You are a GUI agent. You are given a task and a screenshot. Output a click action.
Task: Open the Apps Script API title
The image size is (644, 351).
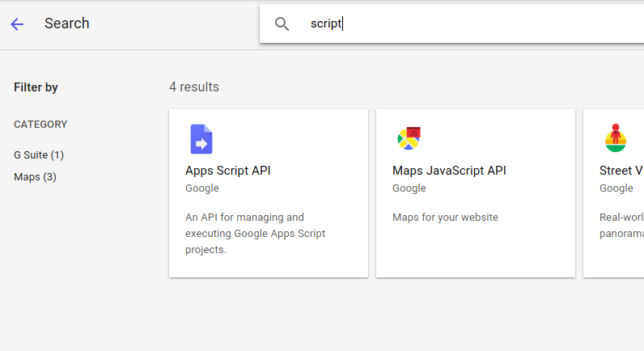tap(228, 171)
